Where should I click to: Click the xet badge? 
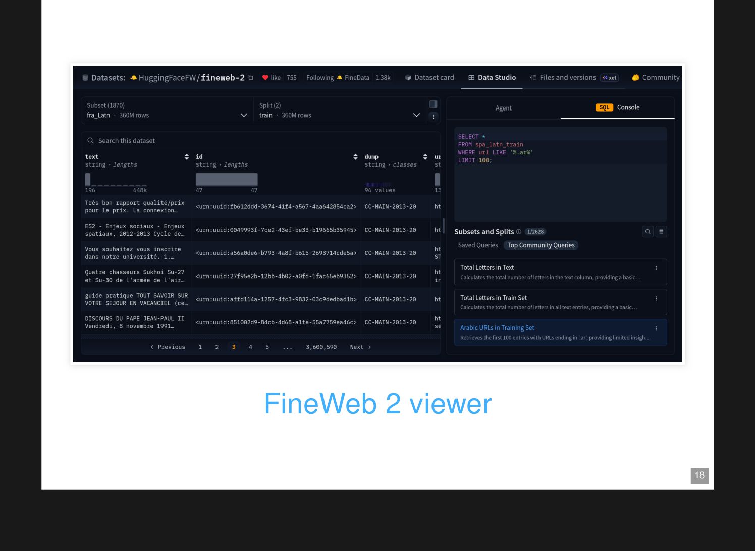pos(610,78)
